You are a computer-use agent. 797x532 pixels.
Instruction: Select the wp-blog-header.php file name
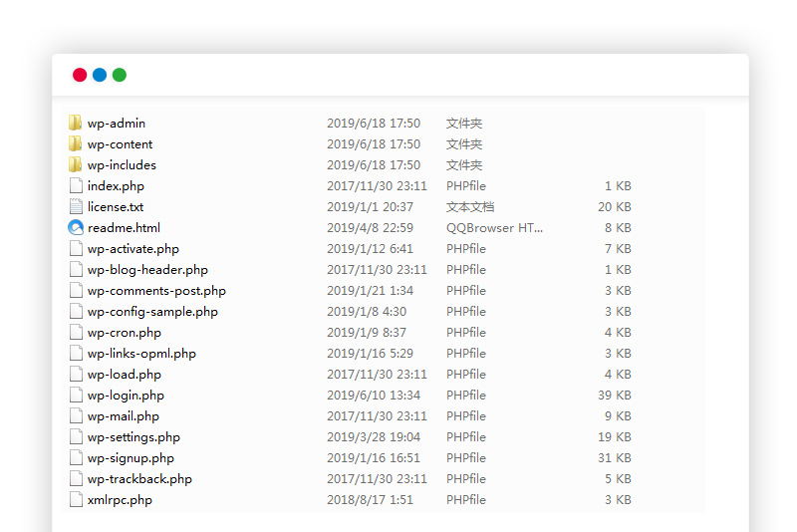[x=147, y=270]
